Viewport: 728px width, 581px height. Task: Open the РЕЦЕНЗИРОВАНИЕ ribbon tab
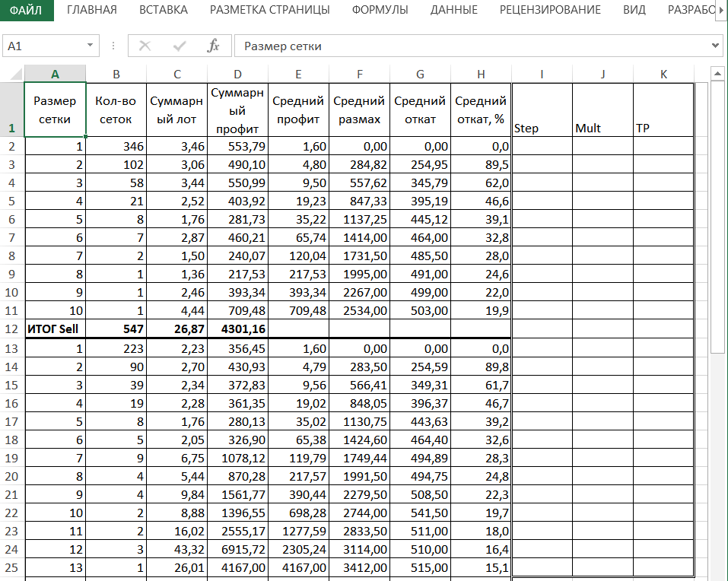(x=550, y=10)
